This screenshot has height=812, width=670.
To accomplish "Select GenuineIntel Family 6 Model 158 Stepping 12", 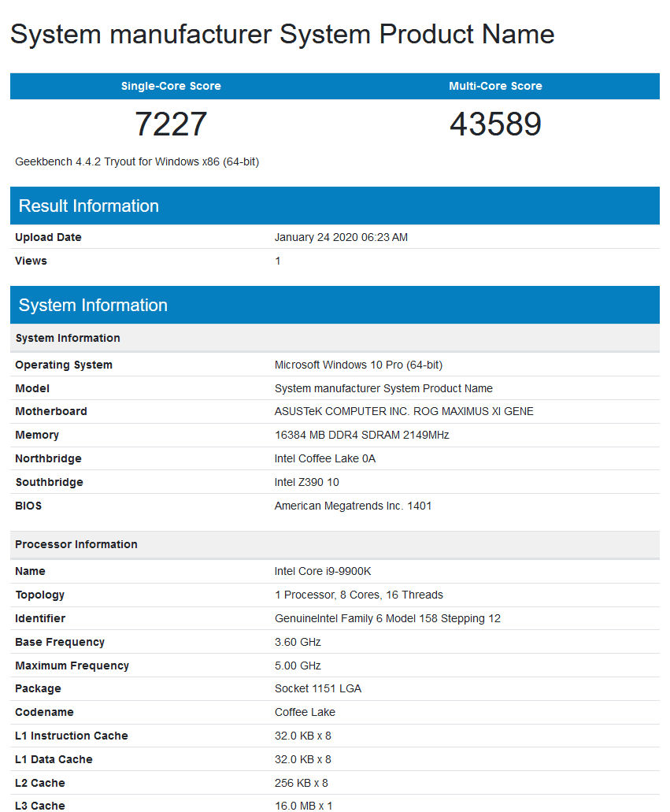I will click(388, 618).
